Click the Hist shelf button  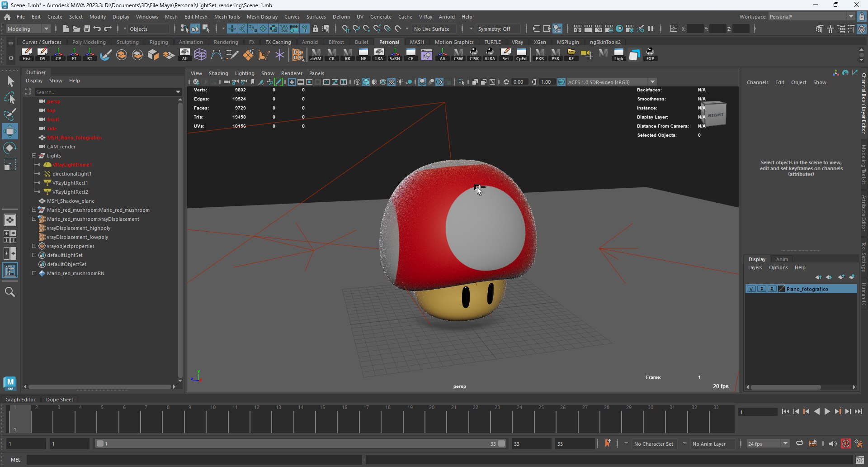27,54
